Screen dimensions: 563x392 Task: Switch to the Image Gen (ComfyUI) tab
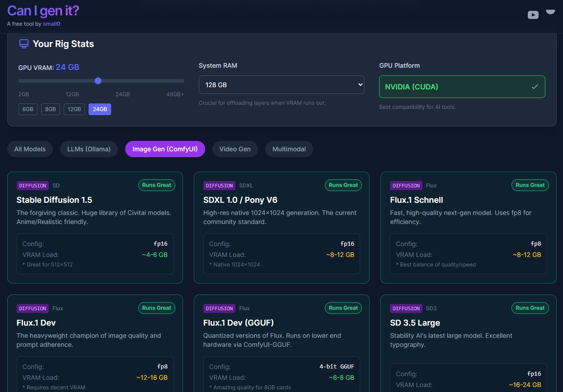165,149
